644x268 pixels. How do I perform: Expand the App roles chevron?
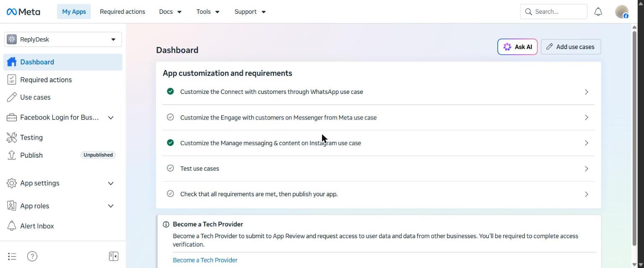tap(111, 206)
